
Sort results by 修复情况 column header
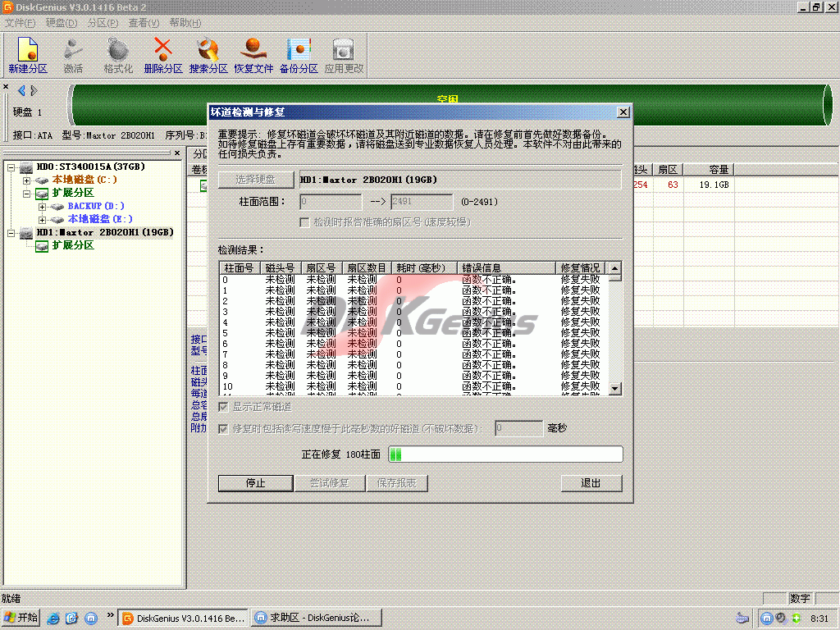click(x=581, y=268)
